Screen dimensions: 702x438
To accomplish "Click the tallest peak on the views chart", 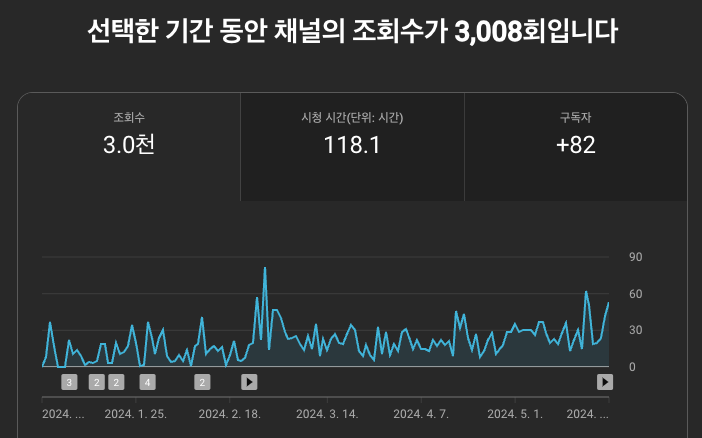I will (x=265, y=268).
